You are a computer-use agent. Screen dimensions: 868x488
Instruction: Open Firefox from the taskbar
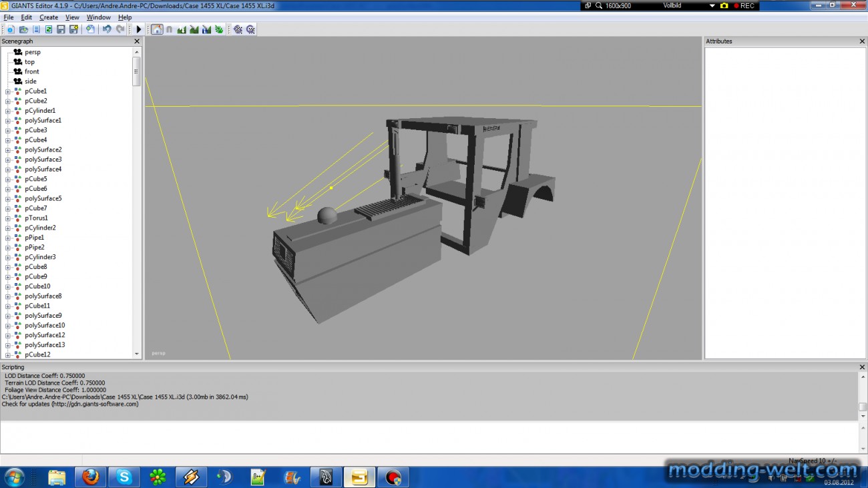91,477
